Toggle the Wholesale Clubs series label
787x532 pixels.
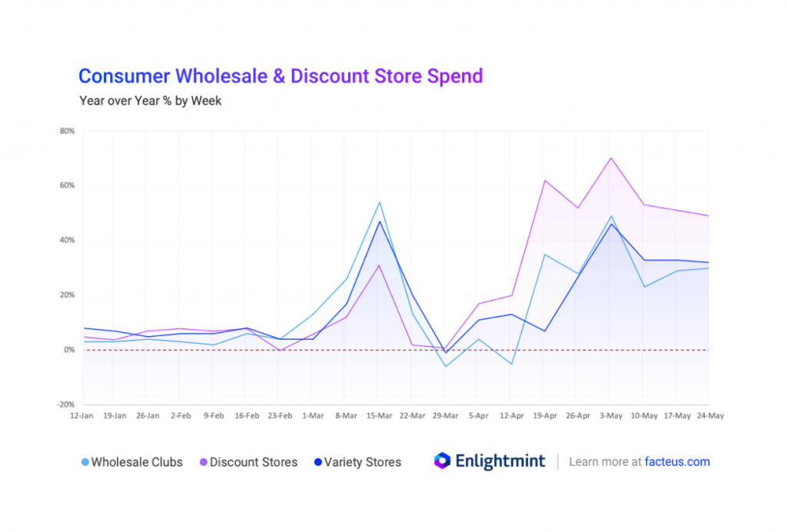136,462
